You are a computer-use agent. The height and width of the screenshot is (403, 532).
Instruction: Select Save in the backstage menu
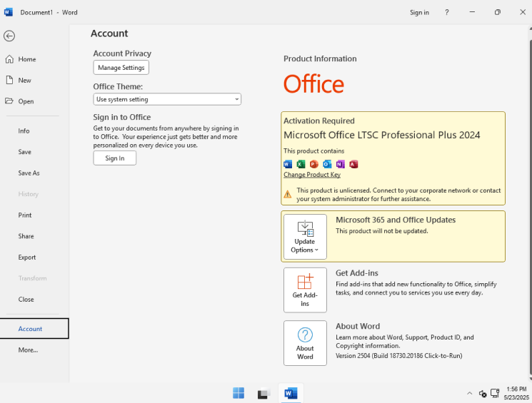click(x=25, y=152)
